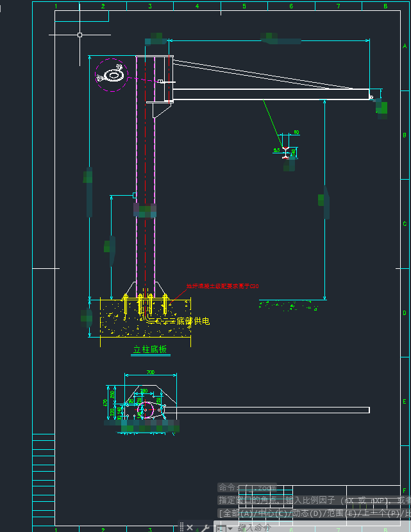Select the red concrete grade C30 note
Screen dimensions: 411x532
pyautogui.click(x=222, y=286)
